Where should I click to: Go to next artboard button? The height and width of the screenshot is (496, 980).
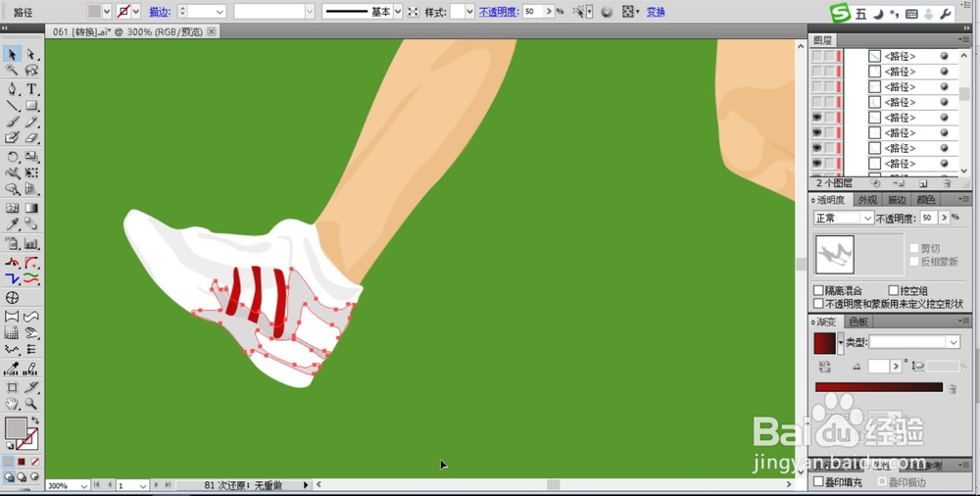pyautogui.click(x=156, y=485)
